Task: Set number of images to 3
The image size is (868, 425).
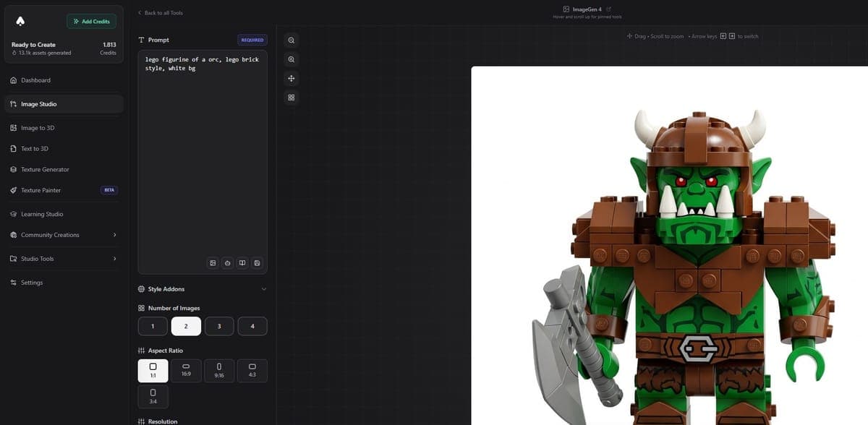Action: pos(219,327)
